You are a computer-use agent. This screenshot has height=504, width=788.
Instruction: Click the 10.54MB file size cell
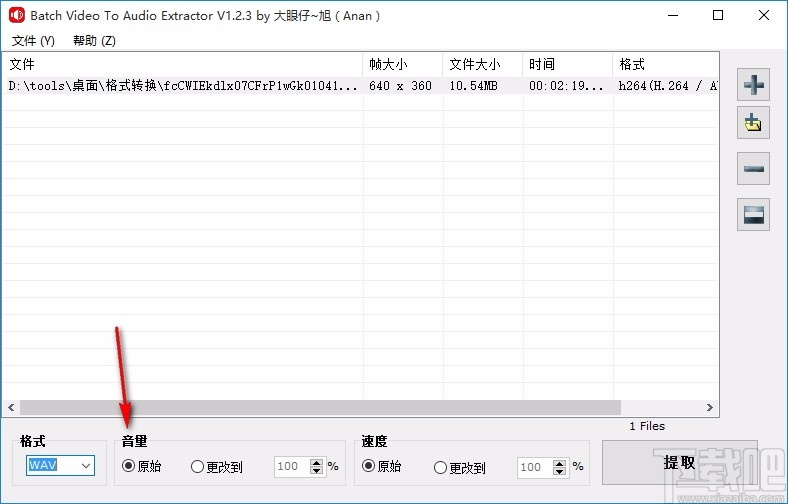click(x=473, y=86)
